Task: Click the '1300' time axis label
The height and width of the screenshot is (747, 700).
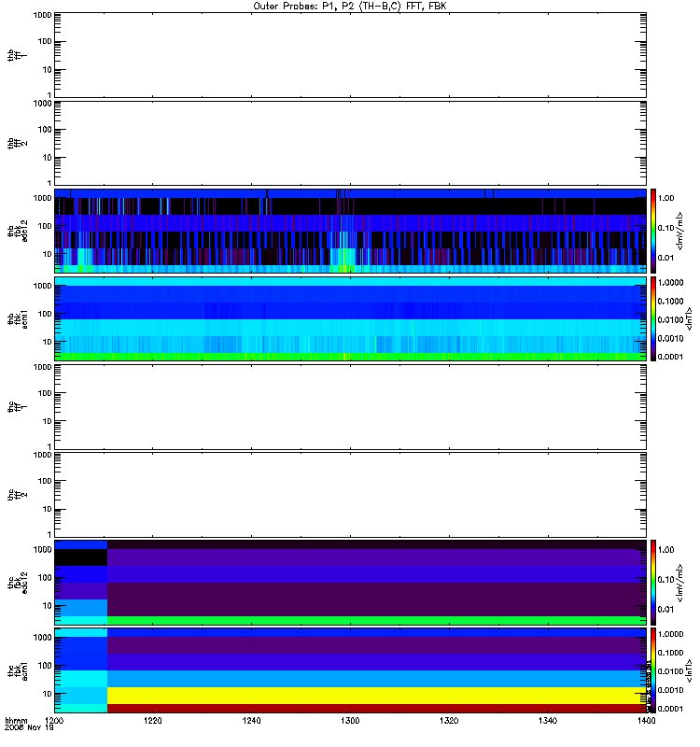Action: [350, 721]
